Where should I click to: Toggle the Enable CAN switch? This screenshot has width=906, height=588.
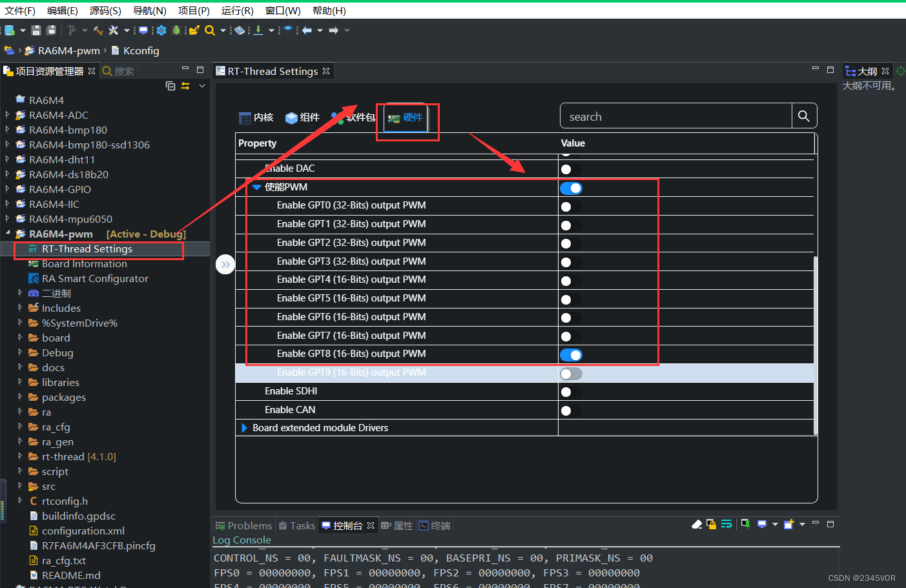coord(571,411)
